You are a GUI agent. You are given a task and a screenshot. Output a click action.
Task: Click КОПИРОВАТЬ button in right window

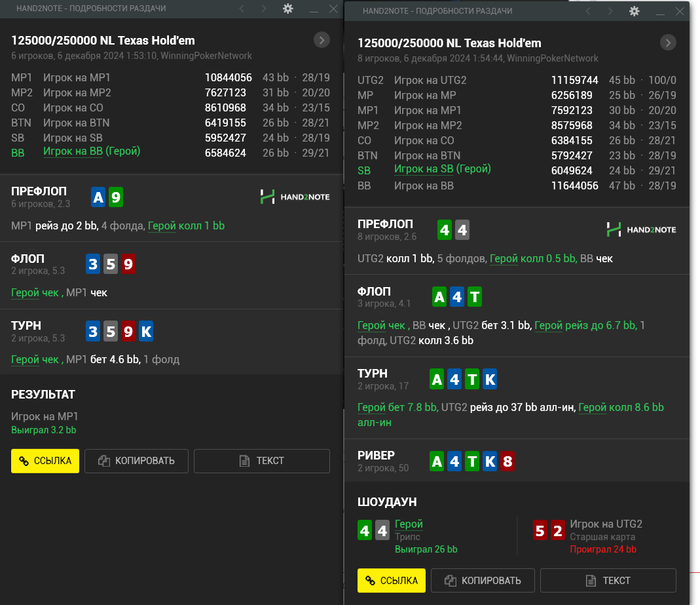pyautogui.click(x=483, y=580)
